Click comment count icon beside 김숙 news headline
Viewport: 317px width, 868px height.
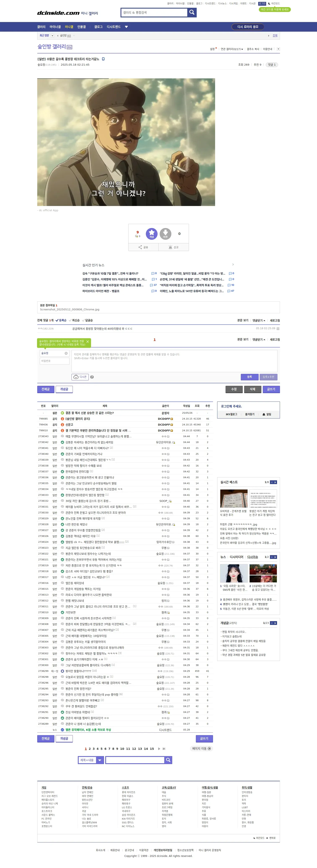click(x=153, y=273)
